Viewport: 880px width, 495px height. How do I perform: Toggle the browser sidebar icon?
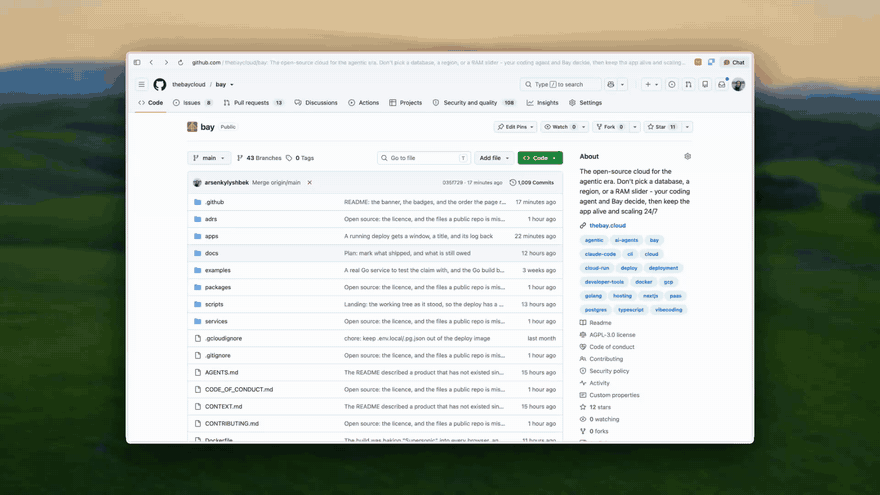coord(137,62)
